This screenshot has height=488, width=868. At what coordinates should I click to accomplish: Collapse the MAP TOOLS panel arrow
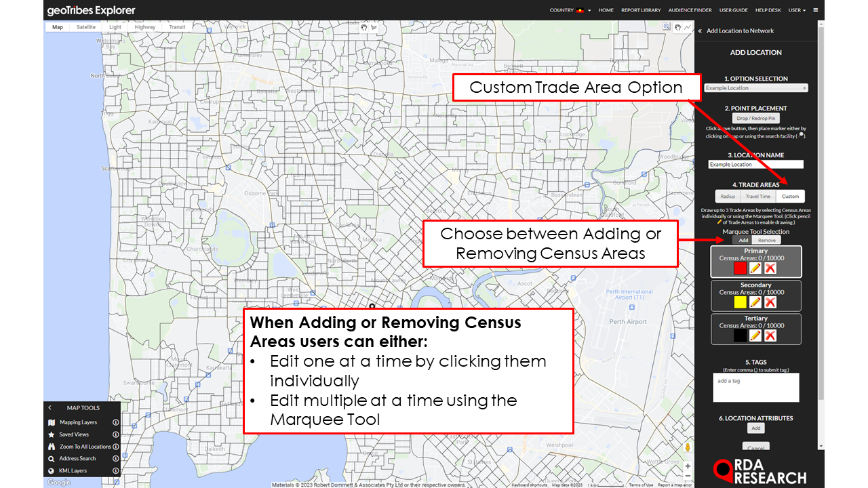pos(50,408)
